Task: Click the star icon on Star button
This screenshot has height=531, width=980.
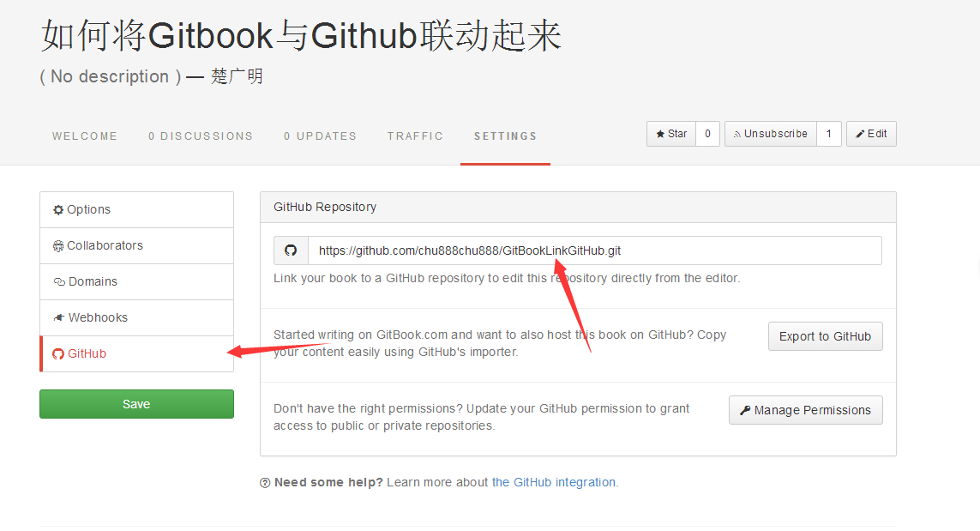Action: [660, 134]
